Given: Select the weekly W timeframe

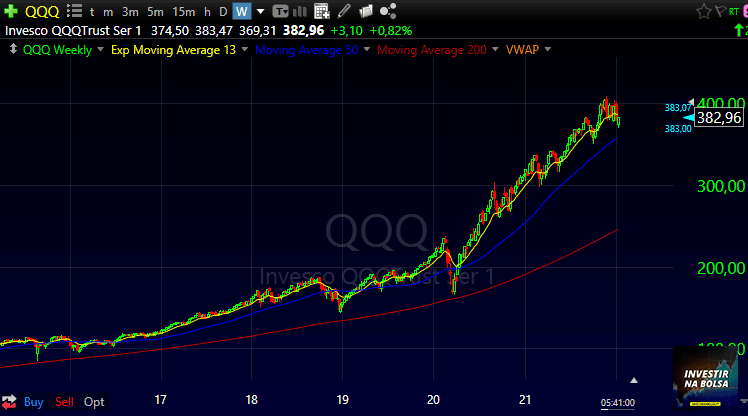Looking at the screenshot, I should click(x=242, y=11).
